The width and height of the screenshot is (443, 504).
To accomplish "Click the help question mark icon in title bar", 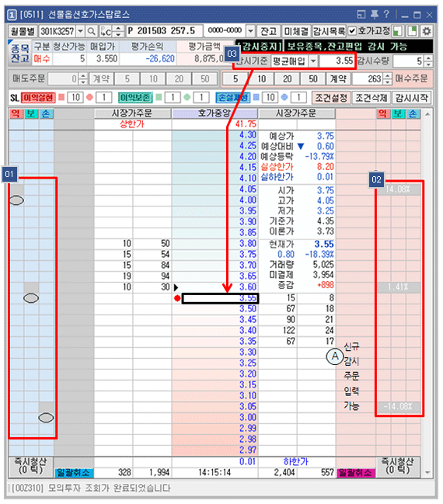I will click(386, 14).
